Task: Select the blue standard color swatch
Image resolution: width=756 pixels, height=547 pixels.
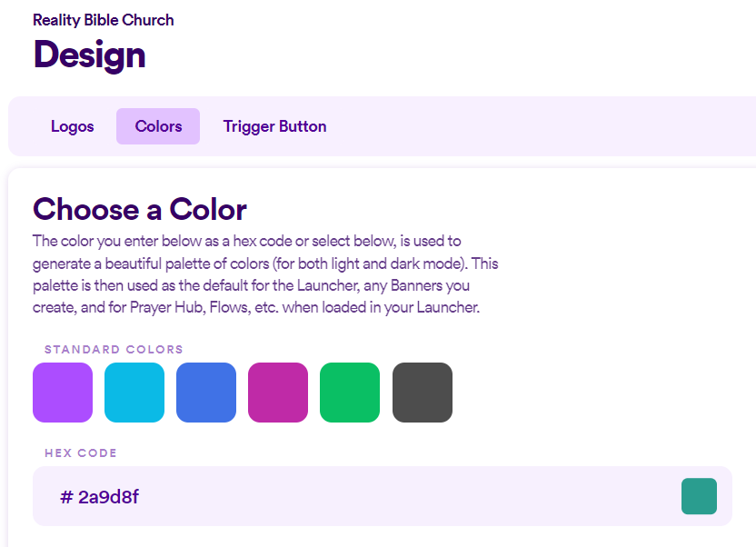Action: point(205,393)
